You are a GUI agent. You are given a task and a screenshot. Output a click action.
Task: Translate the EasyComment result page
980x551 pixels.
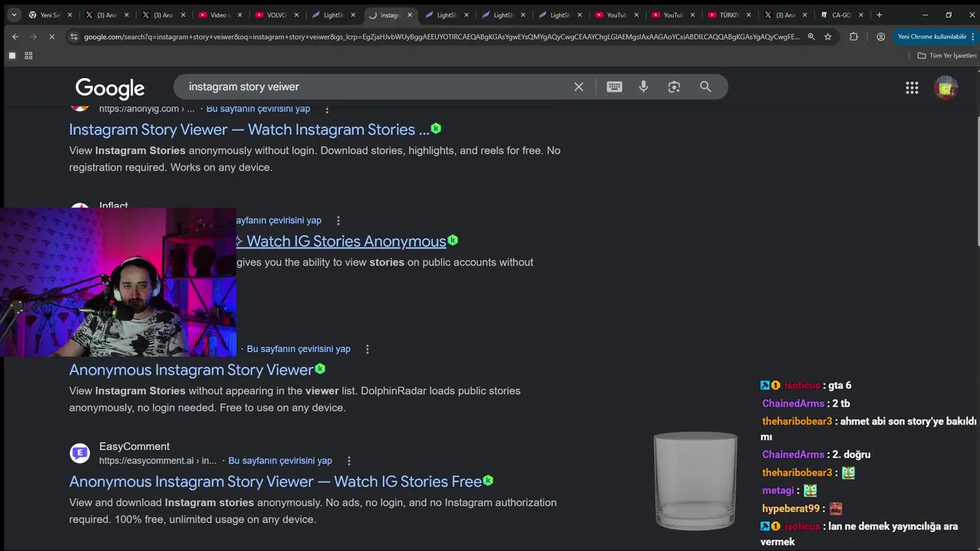click(x=280, y=461)
